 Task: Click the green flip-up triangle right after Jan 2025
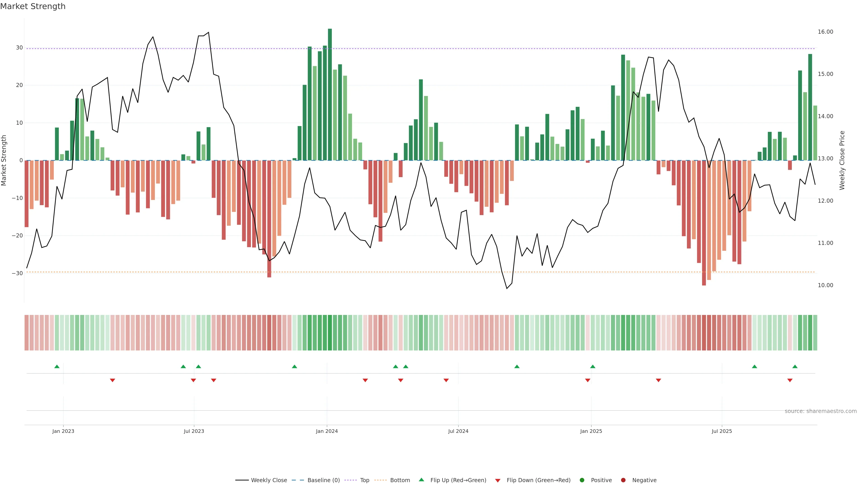(x=593, y=366)
